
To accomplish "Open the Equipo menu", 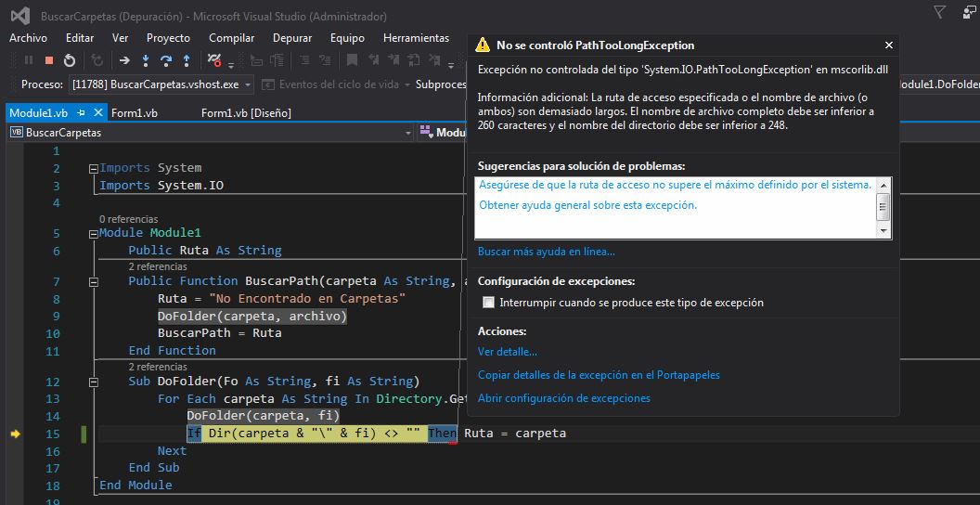I will (347, 38).
